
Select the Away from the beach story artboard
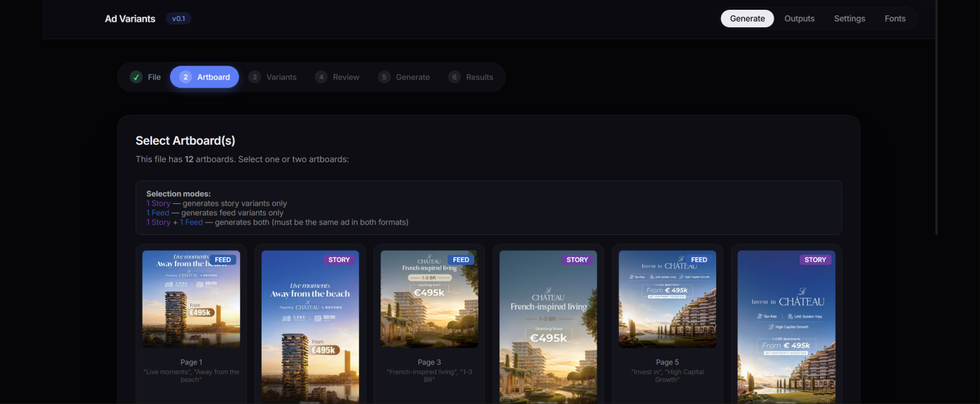pyautogui.click(x=310, y=326)
